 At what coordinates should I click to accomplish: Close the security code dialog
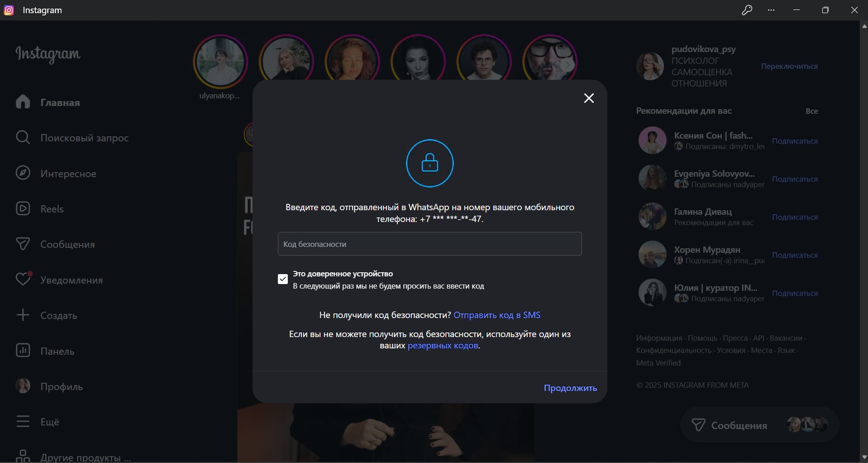point(589,98)
